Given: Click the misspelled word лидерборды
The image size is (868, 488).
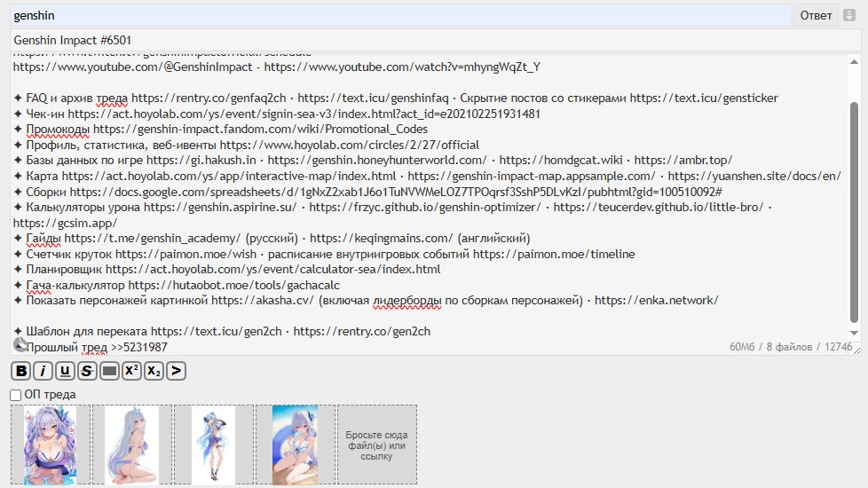Looking at the screenshot, I should point(406,301).
